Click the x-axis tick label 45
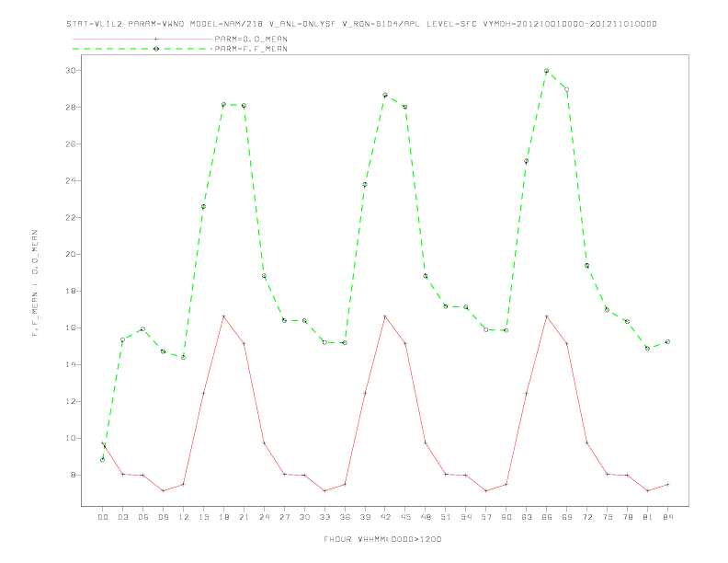The width and height of the screenshot is (728, 563). coord(405,517)
